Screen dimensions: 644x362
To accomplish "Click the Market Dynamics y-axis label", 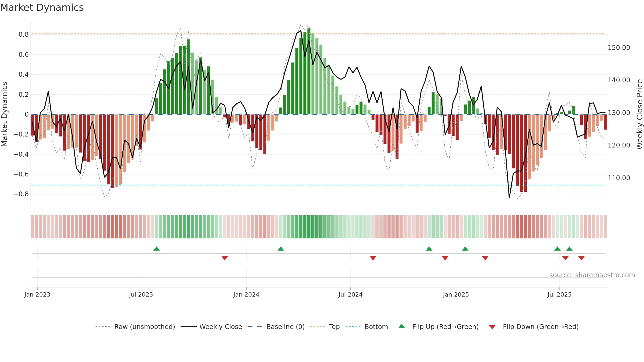I will click(x=4, y=114).
